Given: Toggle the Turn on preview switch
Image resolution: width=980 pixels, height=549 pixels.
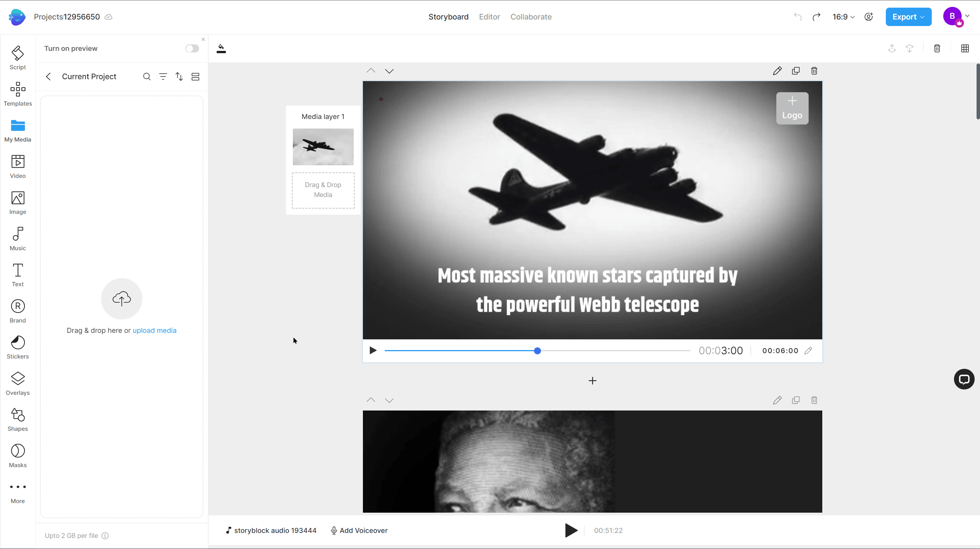Looking at the screenshot, I should point(192,49).
